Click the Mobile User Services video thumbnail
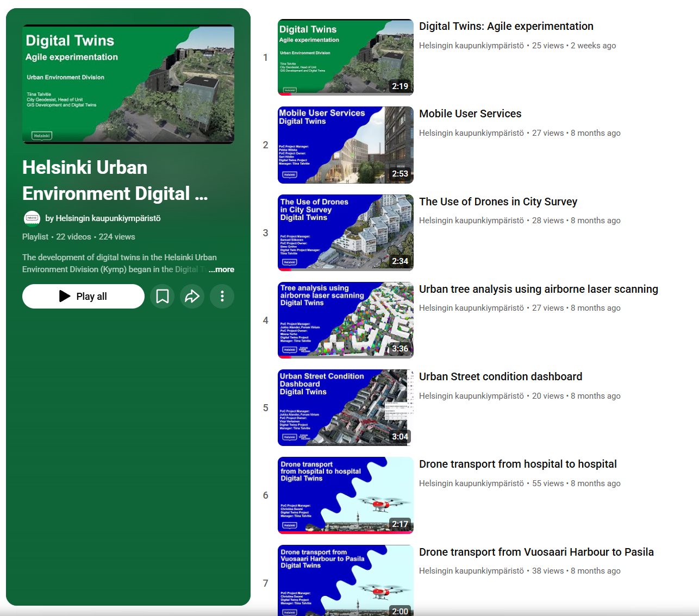699x616 pixels. click(x=345, y=145)
